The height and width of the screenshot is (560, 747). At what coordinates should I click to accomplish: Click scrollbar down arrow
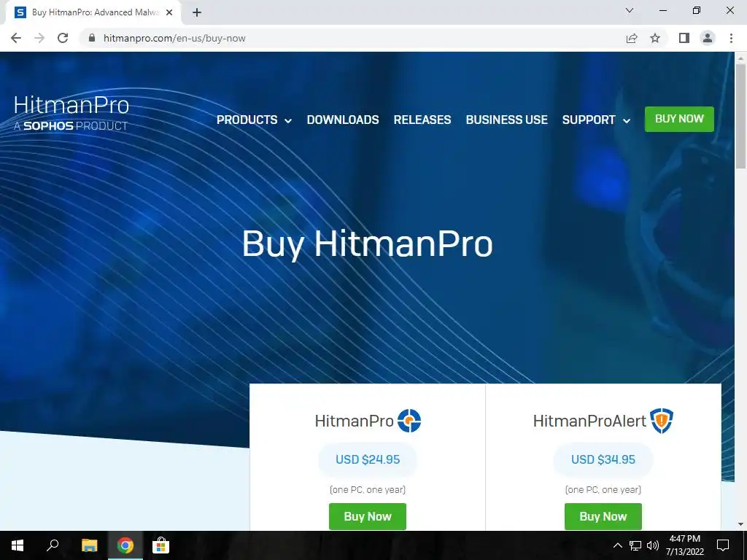pyautogui.click(x=740, y=525)
